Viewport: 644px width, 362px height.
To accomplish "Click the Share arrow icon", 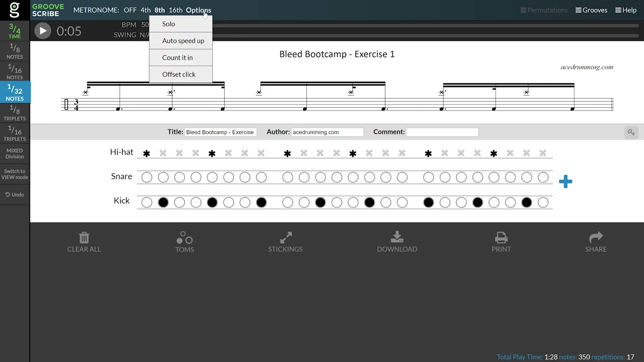I will click(596, 237).
